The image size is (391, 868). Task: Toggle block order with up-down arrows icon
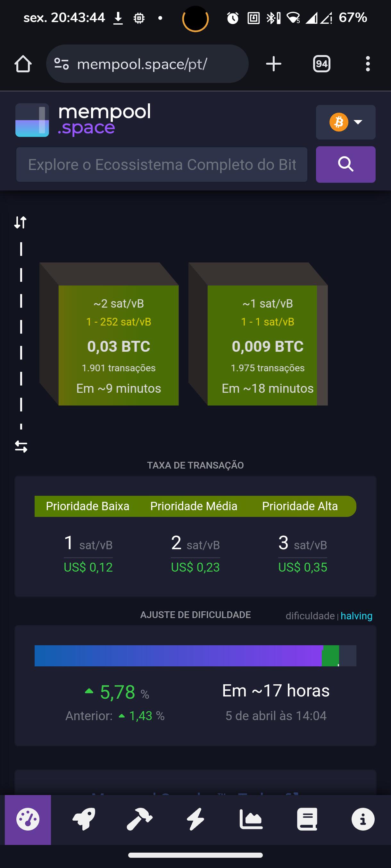coord(20,222)
